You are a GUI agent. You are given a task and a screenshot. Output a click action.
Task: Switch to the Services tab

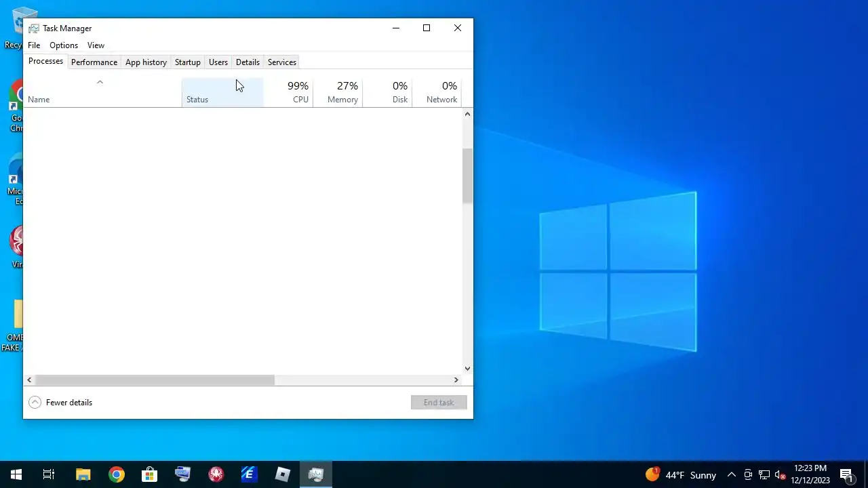[282, 62]
